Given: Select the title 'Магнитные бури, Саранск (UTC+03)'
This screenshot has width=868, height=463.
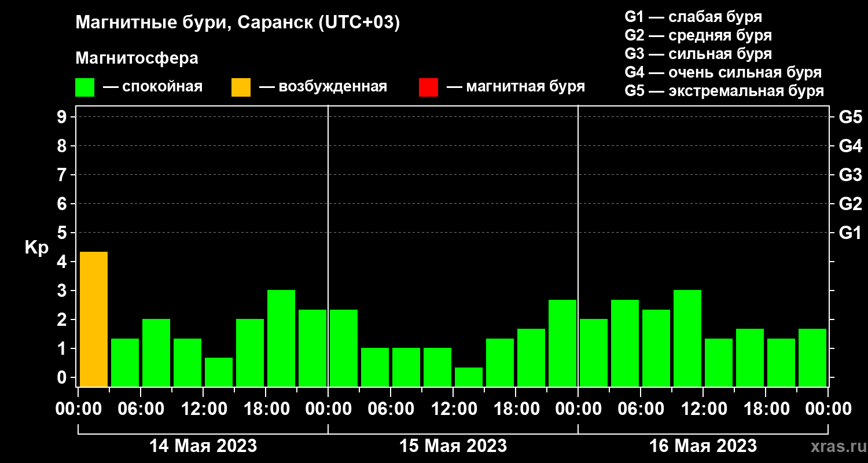Looking at the screenshot, I should point(238,24).
